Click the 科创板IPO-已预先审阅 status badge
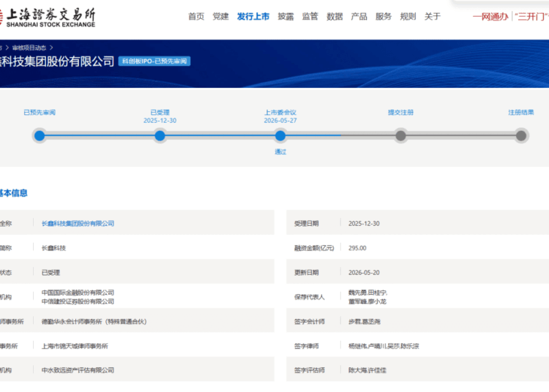 [154, 61]
